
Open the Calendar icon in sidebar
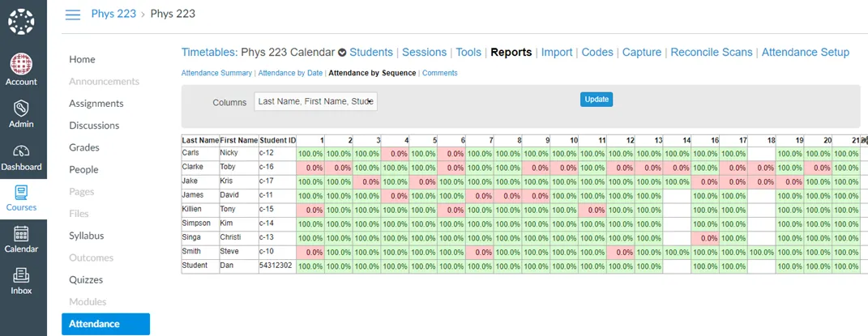point(21,234)
